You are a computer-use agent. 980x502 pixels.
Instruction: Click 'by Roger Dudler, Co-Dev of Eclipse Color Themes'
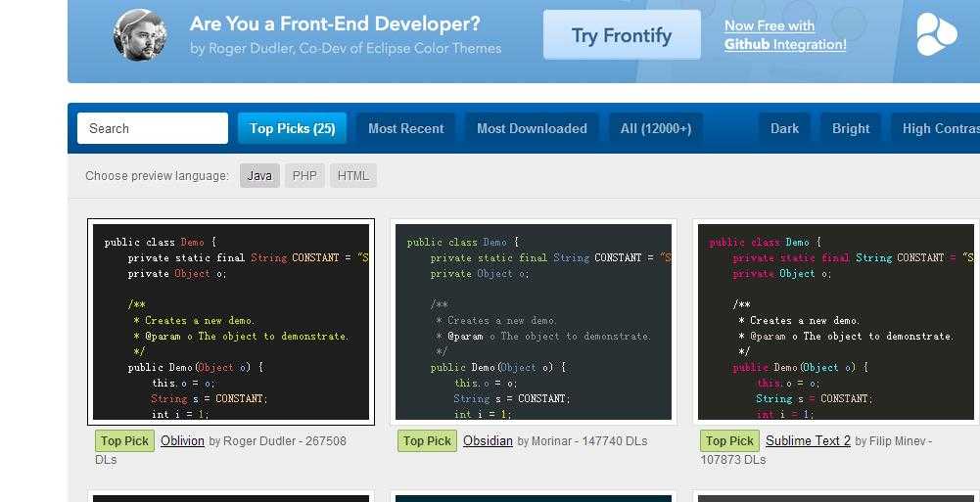coord(346,48)
